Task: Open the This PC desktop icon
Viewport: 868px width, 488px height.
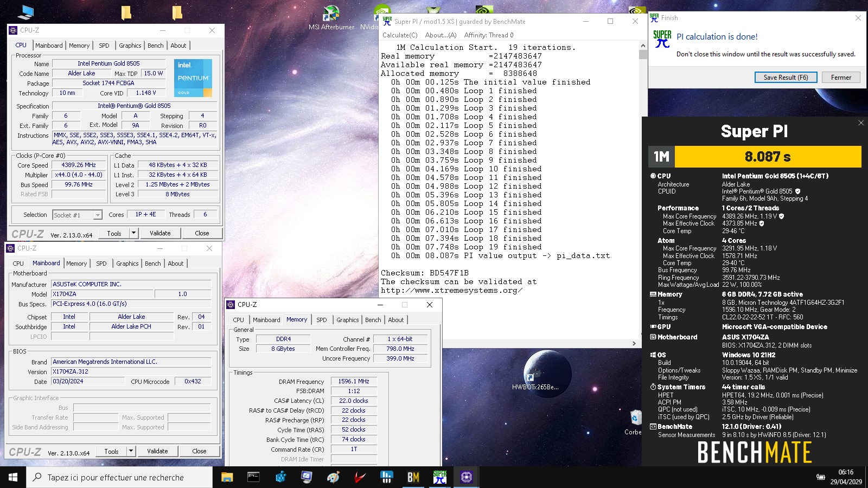Action: click(x=25, y=11)
